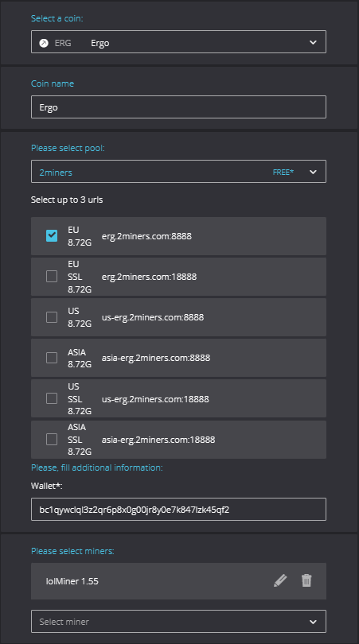Check the EU SSL erg.2miners.com:18888 checkbox
Viewport: 359px width, 644px height.
pos(52,277)
